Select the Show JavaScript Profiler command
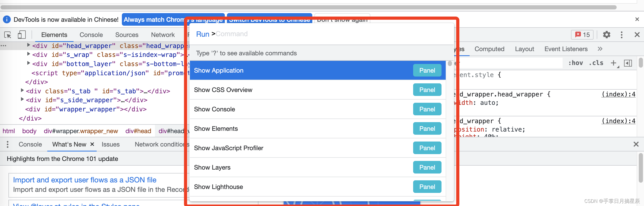The width and height of the screenshot is (644, 206). click(318, 148)
